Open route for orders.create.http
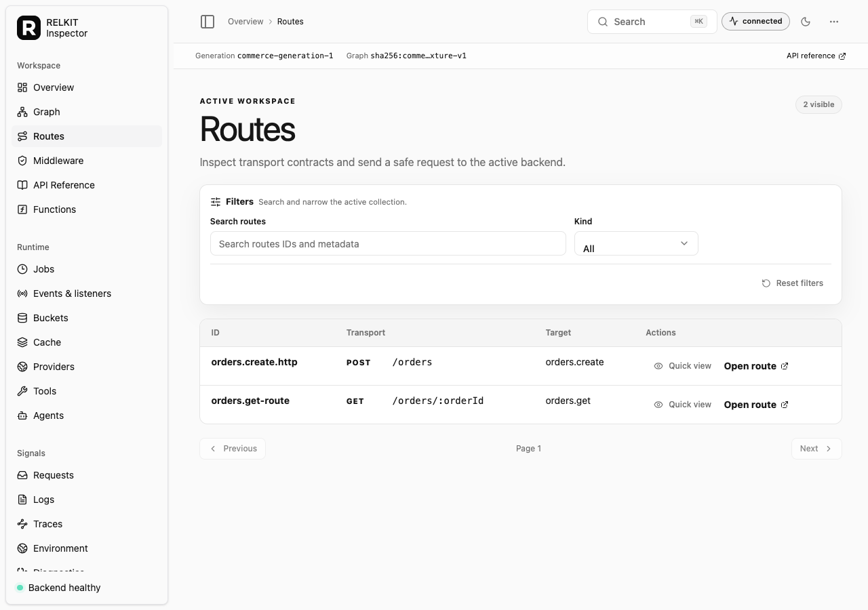The height and width of the screenshot is (610, 868). coord(756,366)
